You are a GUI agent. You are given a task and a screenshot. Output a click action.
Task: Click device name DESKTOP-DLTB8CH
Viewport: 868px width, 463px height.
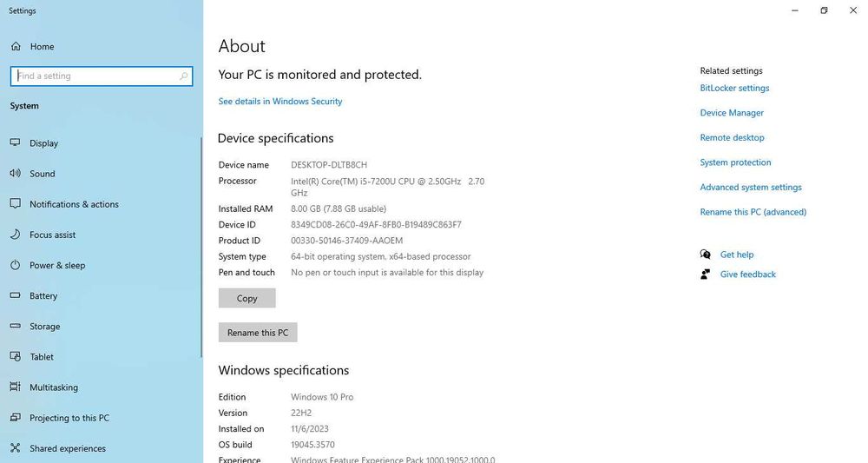(x=329, y=164)
